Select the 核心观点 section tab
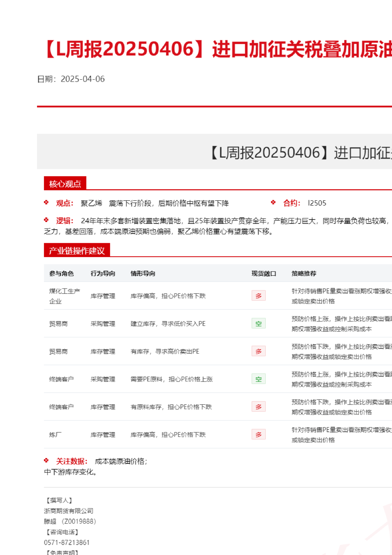The height and width of the screenshot is (555, 392). (65, 184)
